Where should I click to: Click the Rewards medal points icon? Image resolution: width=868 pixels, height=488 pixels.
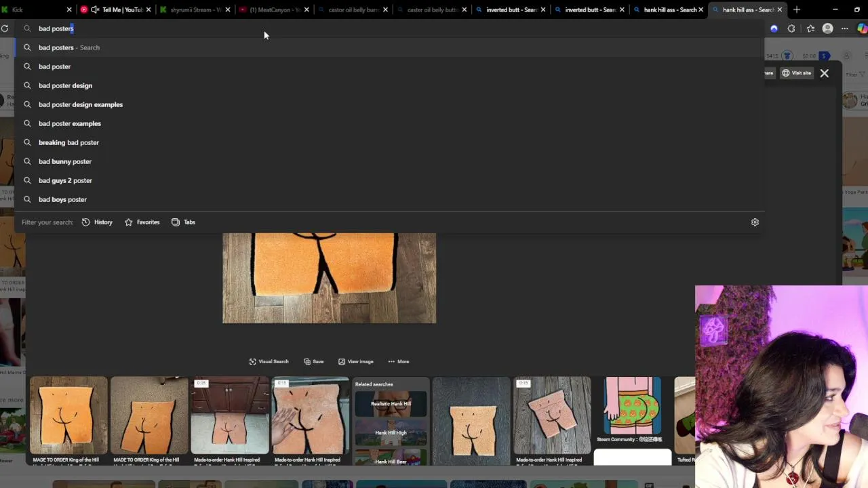tap(787, 56)
